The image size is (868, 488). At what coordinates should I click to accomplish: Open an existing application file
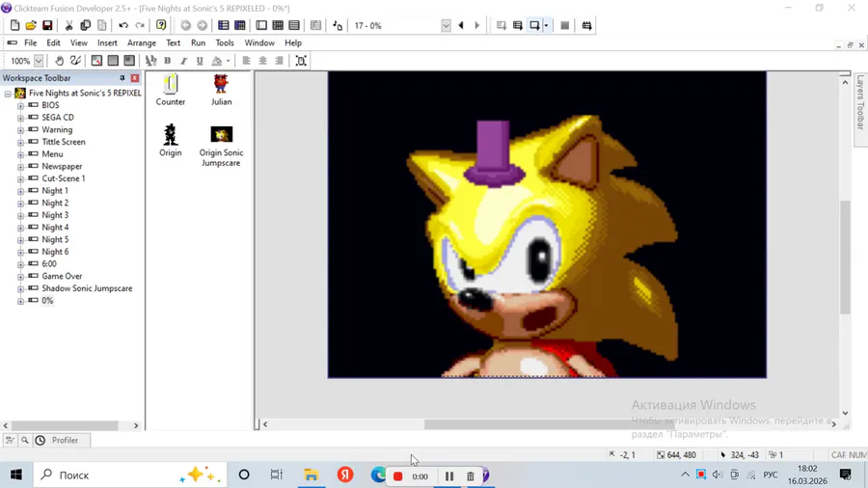click(31, 25)
